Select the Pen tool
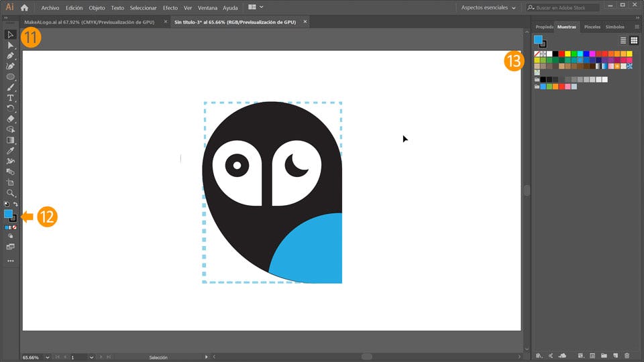 pos(11,56)
